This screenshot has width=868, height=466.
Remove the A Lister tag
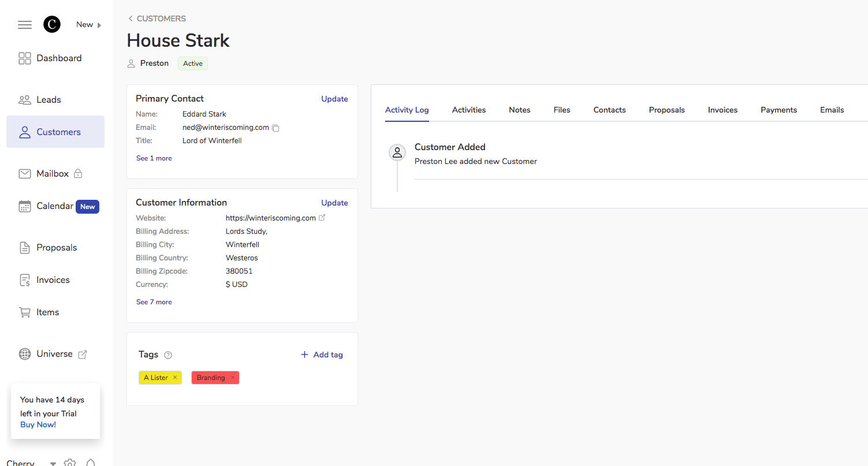point(175,378)
